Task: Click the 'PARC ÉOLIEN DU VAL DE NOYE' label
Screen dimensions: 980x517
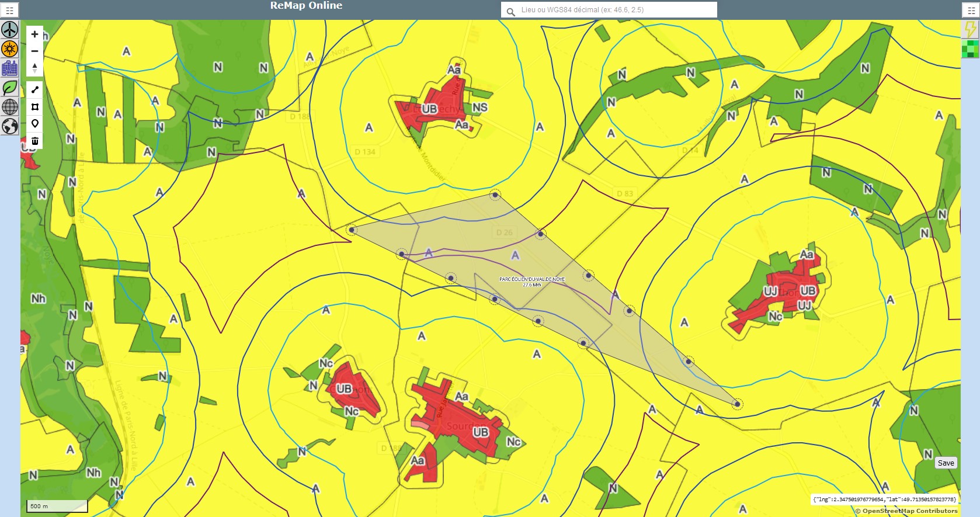Action: pos(532,279)
